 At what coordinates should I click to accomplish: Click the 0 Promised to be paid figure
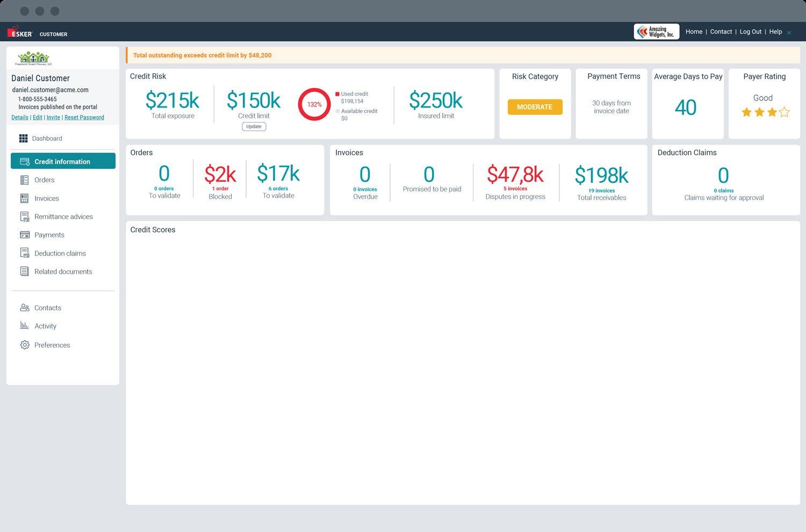(x=429, y=175)
